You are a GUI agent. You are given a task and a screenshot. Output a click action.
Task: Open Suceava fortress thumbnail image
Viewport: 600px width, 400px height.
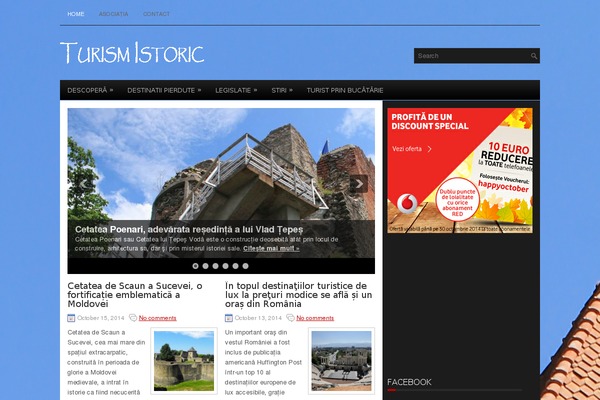[184, 361]
